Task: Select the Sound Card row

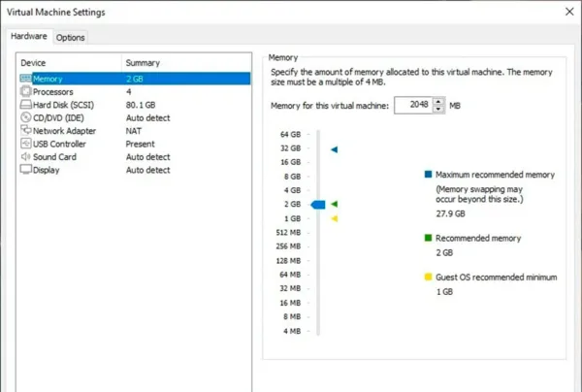Action: tap(135, 156)
